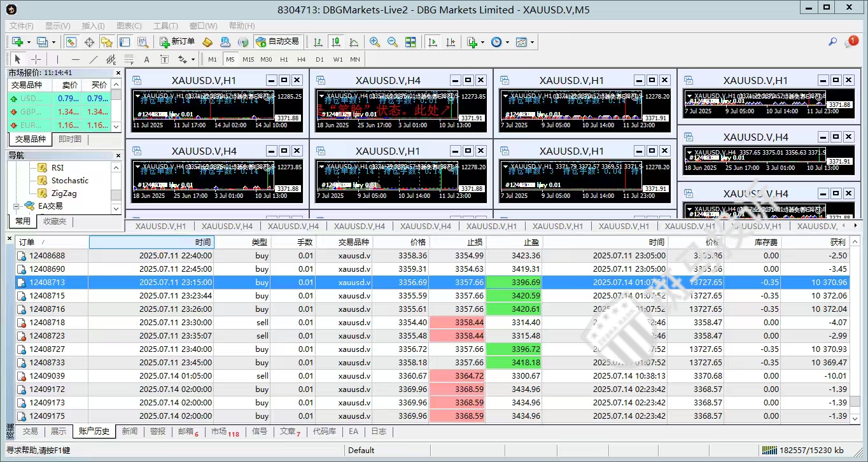
Task: Switch timeframe to MN
Action: point(355,59)
